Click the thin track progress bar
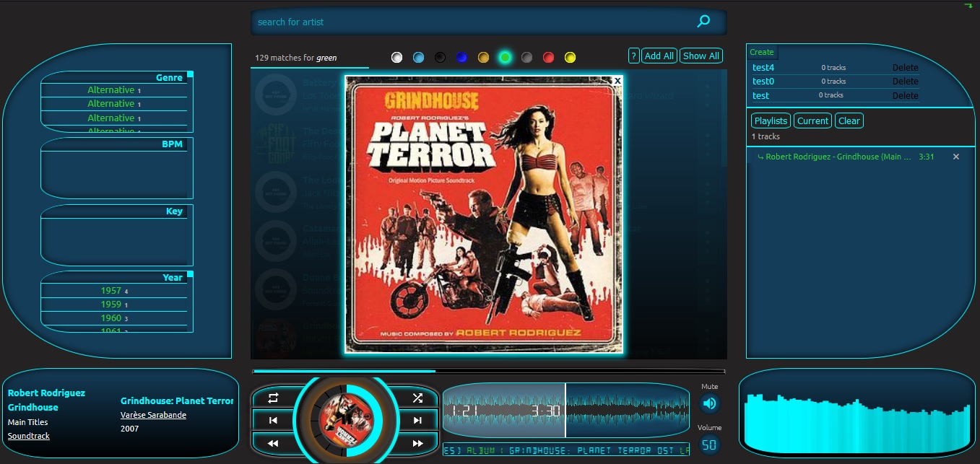The width and height of the screenshot is (980, 464). (x=489, y=372)
